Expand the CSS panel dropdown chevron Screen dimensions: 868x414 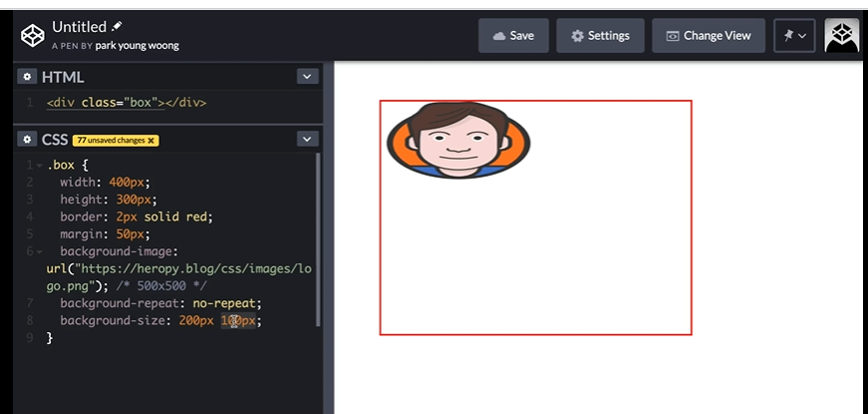[x=307, y=139]
